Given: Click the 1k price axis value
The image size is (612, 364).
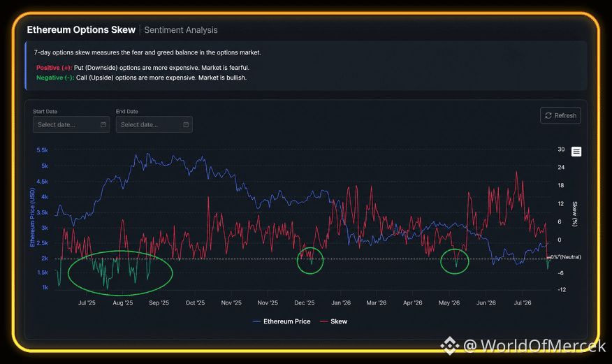Looking at the screenshot, I should (45, 288).
